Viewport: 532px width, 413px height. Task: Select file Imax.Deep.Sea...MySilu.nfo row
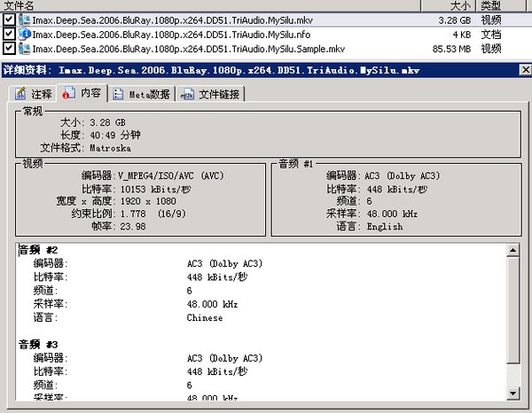pos(266,35)
